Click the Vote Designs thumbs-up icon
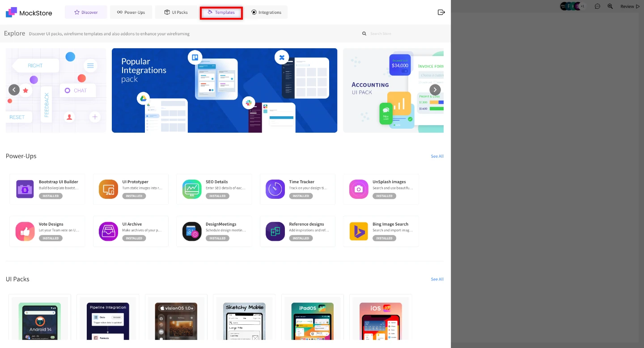The width and height of the screenshot is (644, 348). point(25,231)
